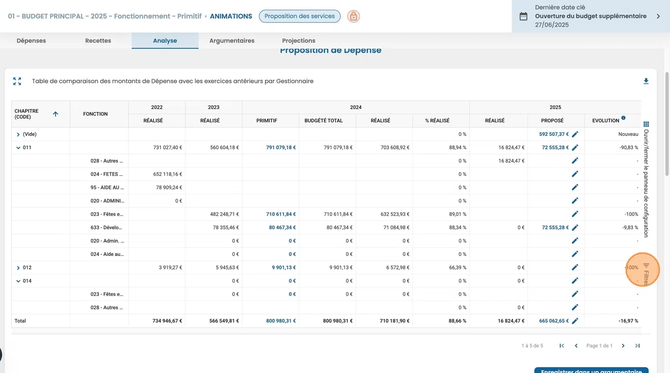
Task: Click 2024 primitif value 791 079,18 €
Action: click(x=281, y=147)
